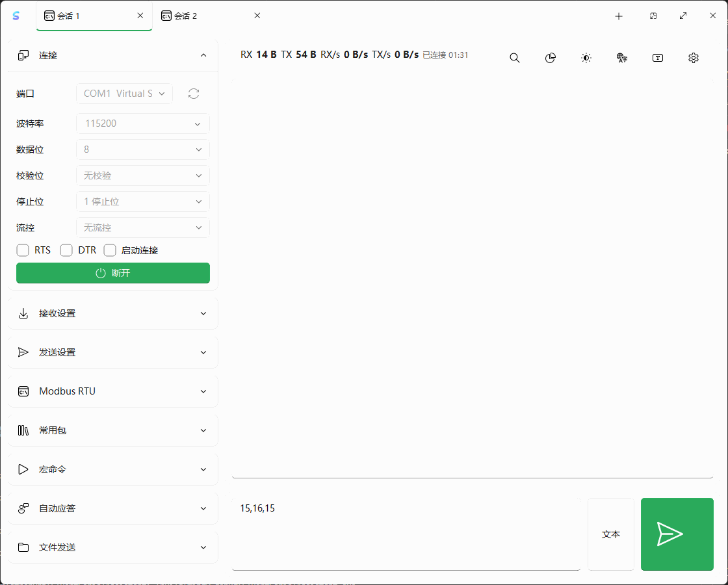
Task: Click the app logo icon
Action: pyautogui.click(x=16, y=16)
